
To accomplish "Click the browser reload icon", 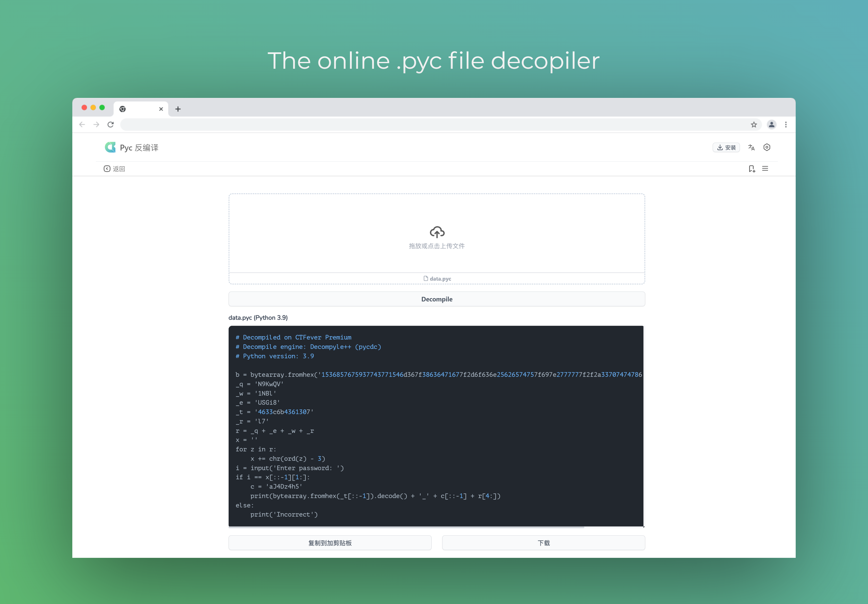I will (110, 125).
